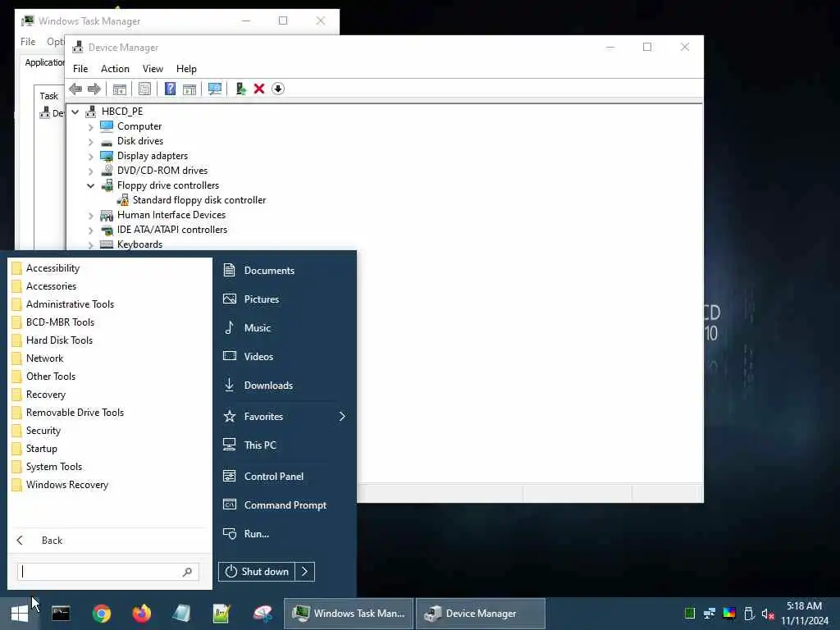The height and width of the screenshot is (630, 840).
Task: Click the Back arrow in Device Manager toolbar
Action: click(75, 89)
